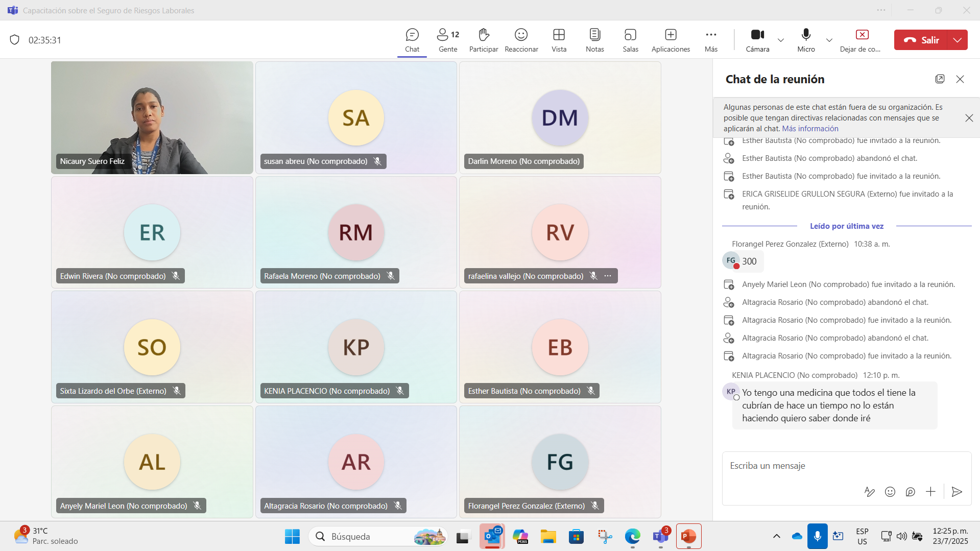The height and width of the screenshot is (551, 980).
Task: Open PowerPoint from the Windows taskbar
Action: (x=688, y=536)
